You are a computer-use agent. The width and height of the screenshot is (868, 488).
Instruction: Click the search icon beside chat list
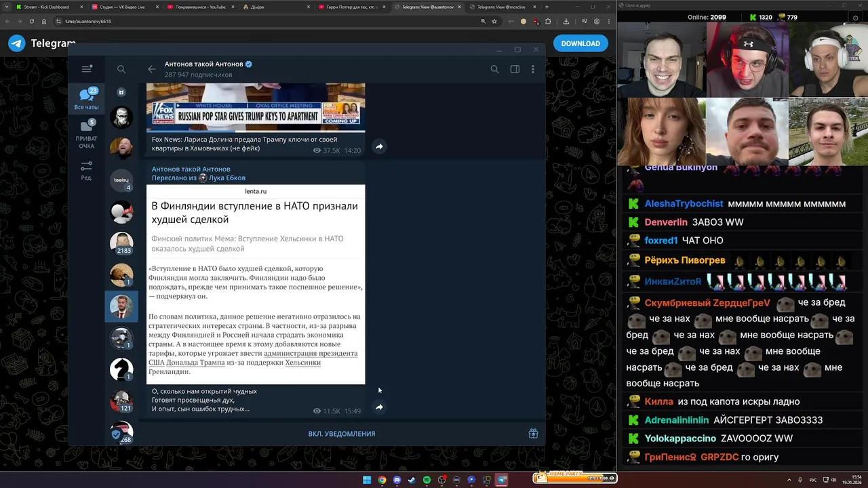pyautogui.click(x=121, y=69)
